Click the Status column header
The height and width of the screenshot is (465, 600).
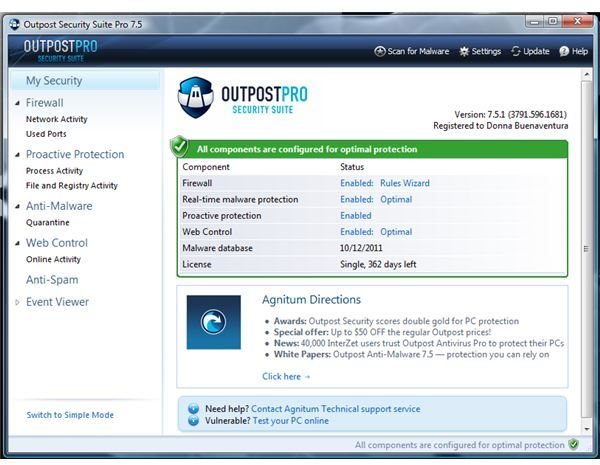point(352,167)
